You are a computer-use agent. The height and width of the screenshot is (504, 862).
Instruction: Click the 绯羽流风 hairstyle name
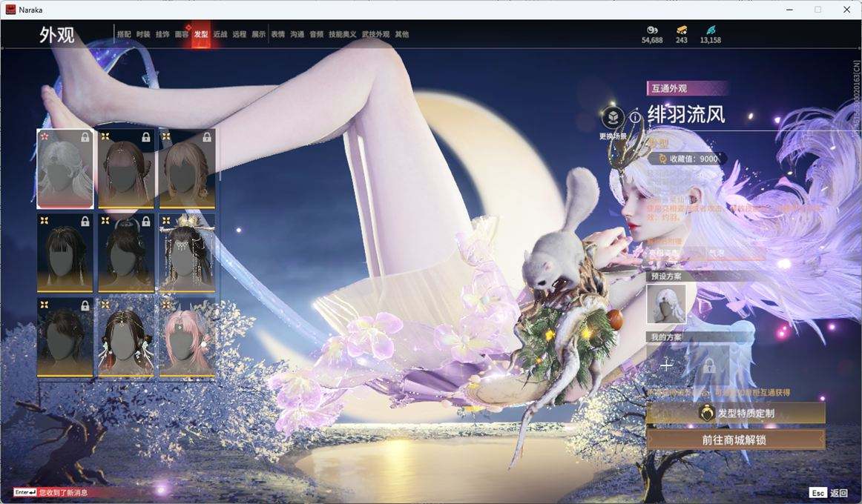pyautogui.click(x=686, y=114)
